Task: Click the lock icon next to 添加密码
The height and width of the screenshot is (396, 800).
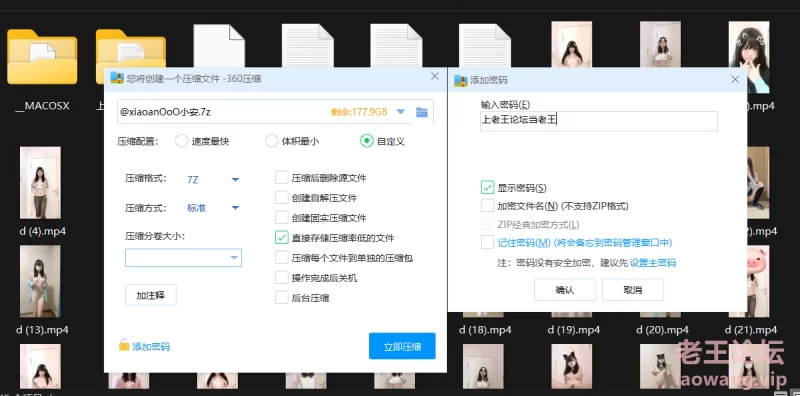Action: (124, 345)
